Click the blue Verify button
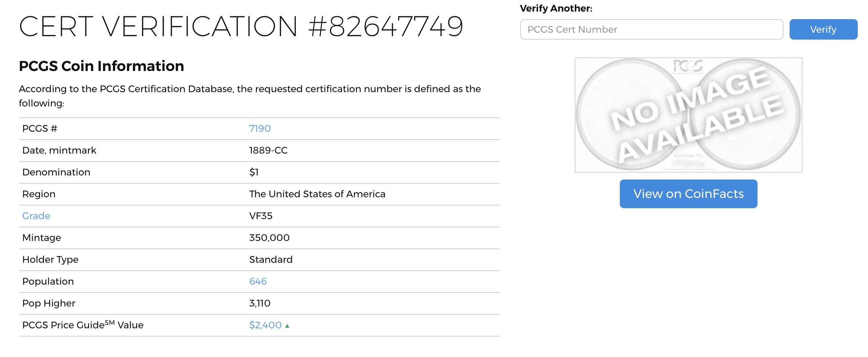The width and height of the screenshot is (868, 357). [823, 29]
